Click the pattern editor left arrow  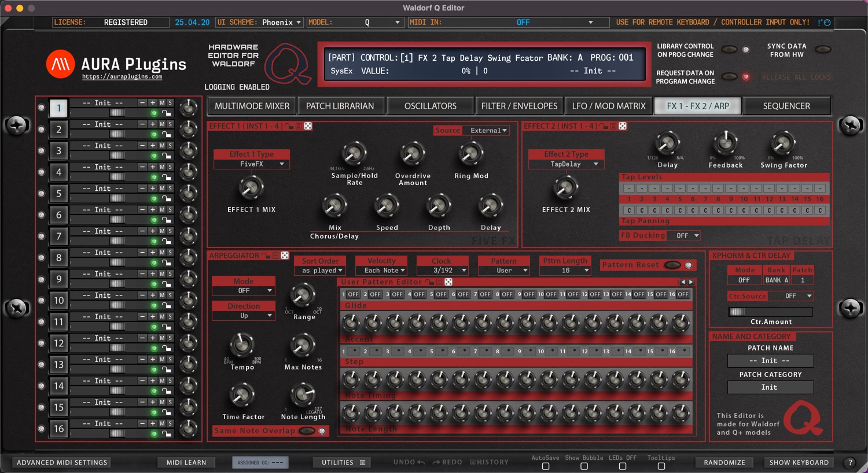coord(683,282)
